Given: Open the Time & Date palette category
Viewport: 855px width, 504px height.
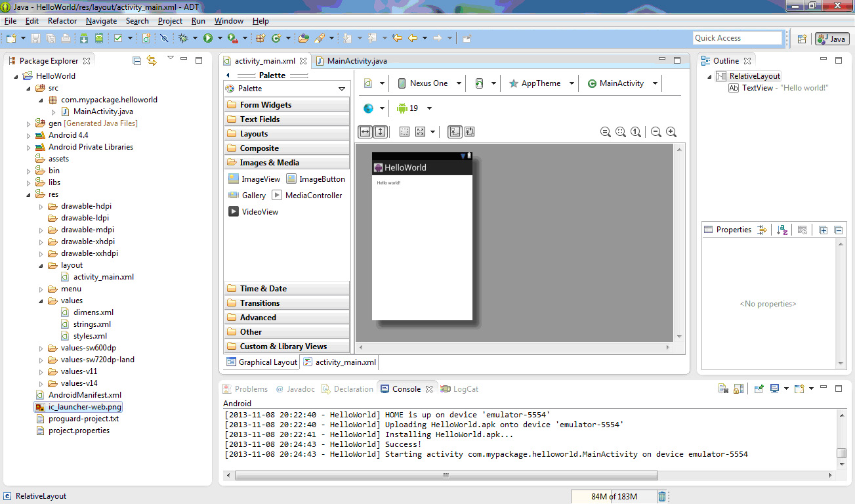Looking at the screenshot, I should [287, 289].
